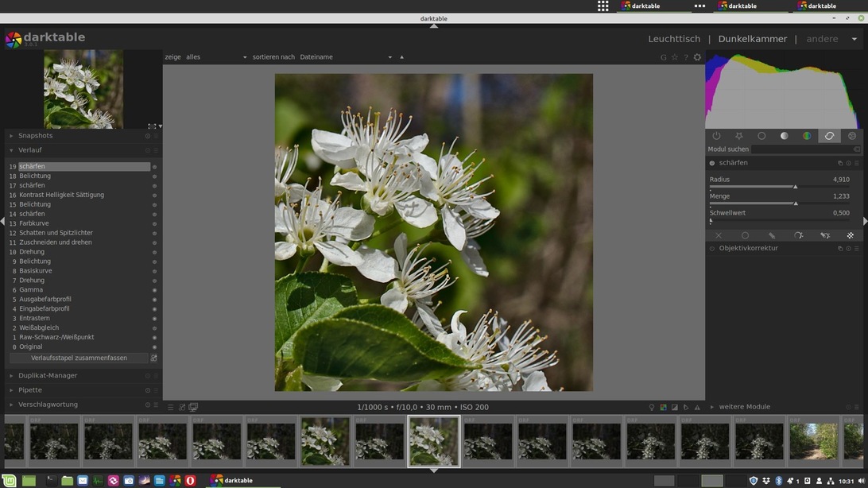Click Verlaufsstapel zusammenfassen button
This screenshot has width=868, height=488.
[79, 358]
